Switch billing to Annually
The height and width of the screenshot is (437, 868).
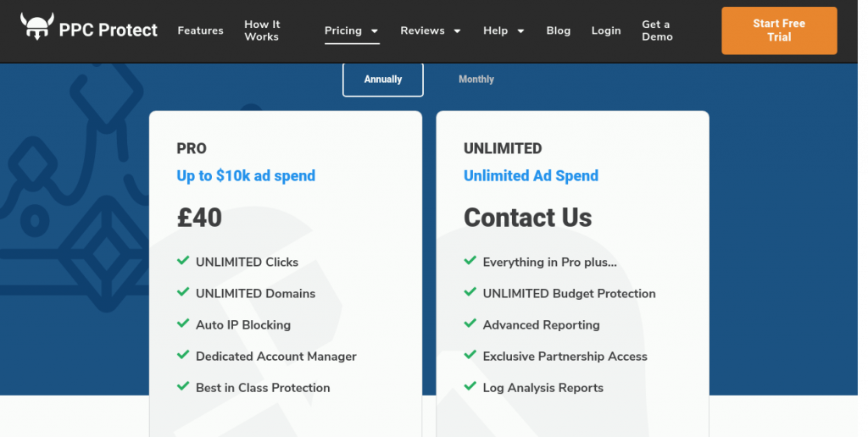tap(383, 80)
